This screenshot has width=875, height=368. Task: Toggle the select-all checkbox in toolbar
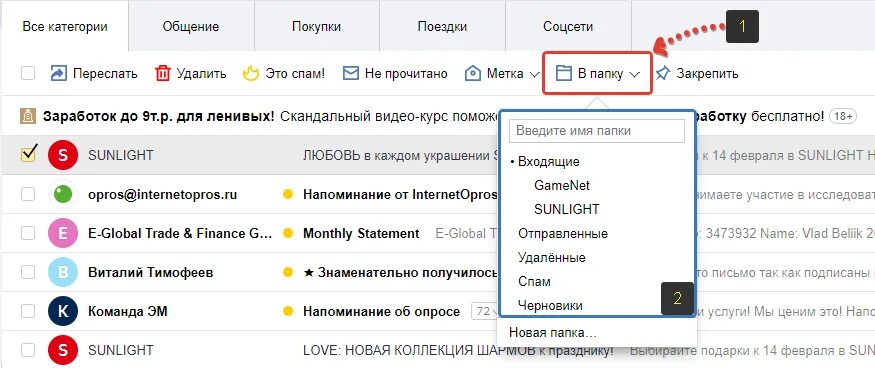coord(28,73)
